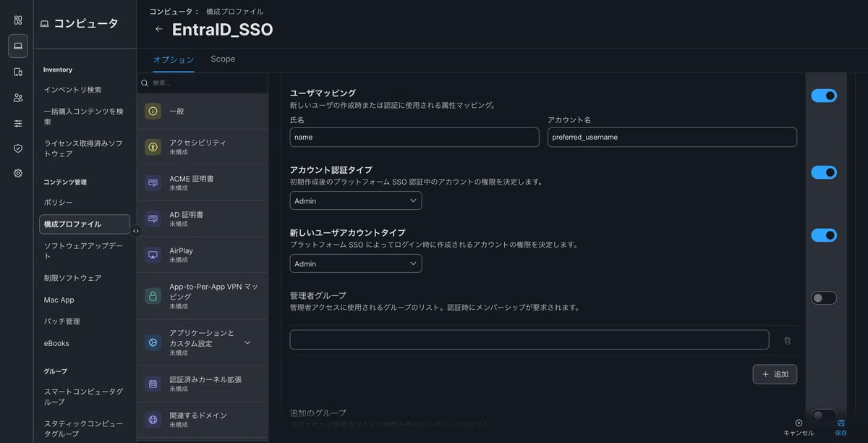Open 制限ソフトウェア in sidebar

pos(72,278)
